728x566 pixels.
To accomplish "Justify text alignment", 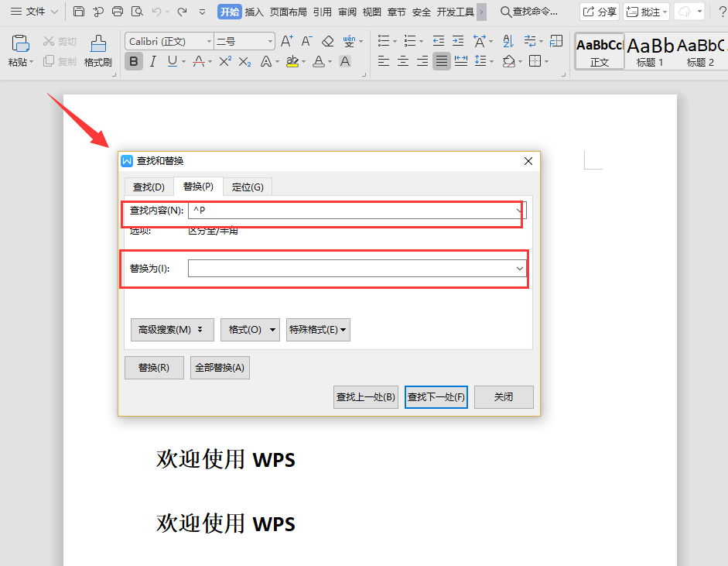I will coord(442,61).
